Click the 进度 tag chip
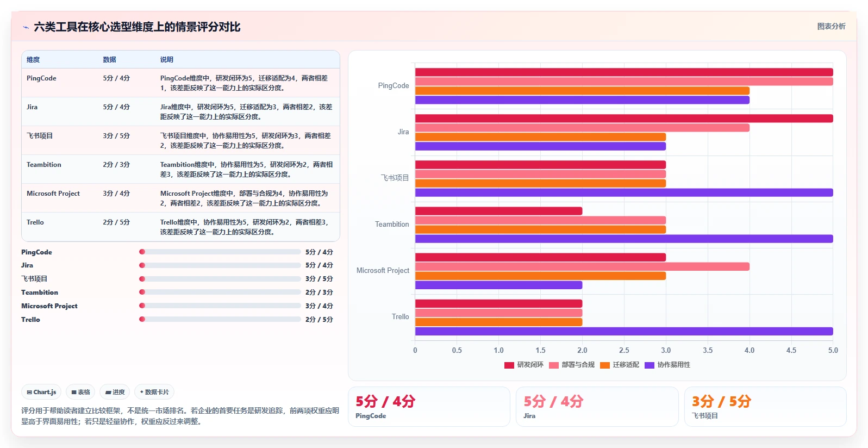This screenshot has height=448, width=868. click(x=115, y=392)
